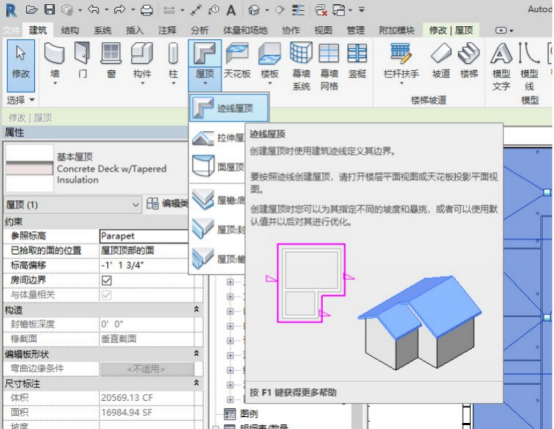Screen dimensions: 554x429
Task: Choose the 幕墙网格 (Curtain Grid) tool
Action: (329, 66)
